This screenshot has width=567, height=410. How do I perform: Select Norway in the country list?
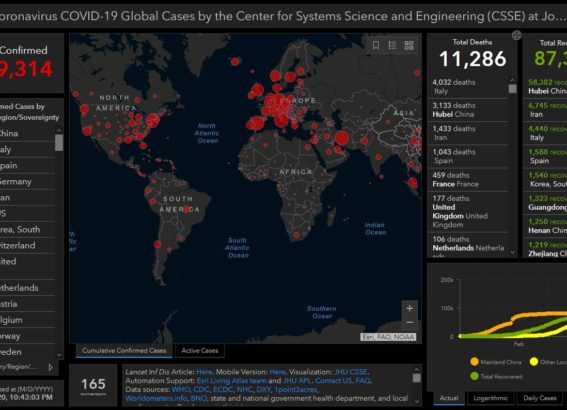26,336
